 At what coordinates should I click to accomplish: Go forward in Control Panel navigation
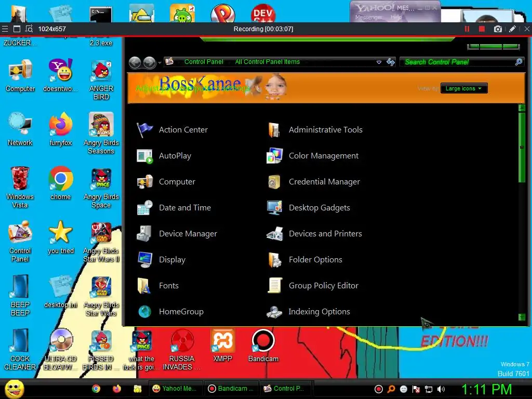tap(149, 62)
